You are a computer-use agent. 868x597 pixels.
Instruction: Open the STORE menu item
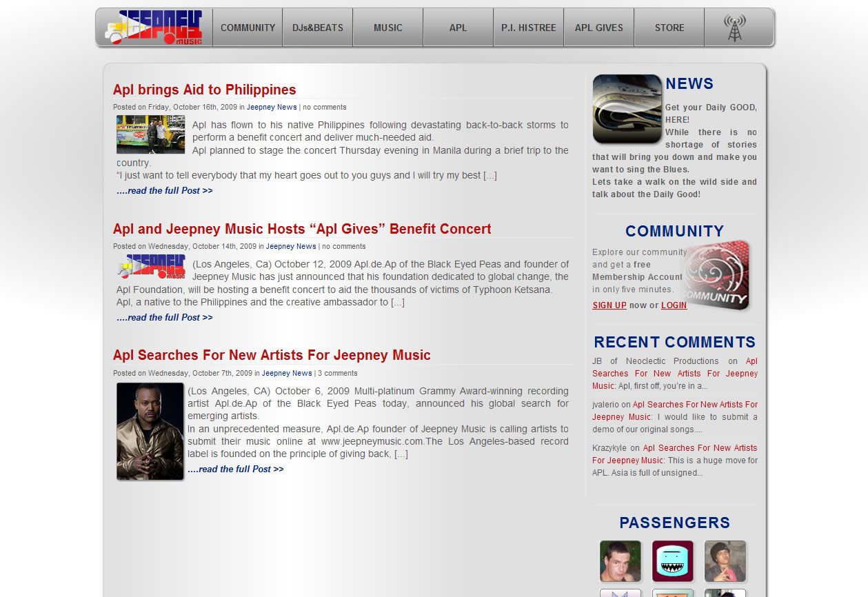click(669, 28)
